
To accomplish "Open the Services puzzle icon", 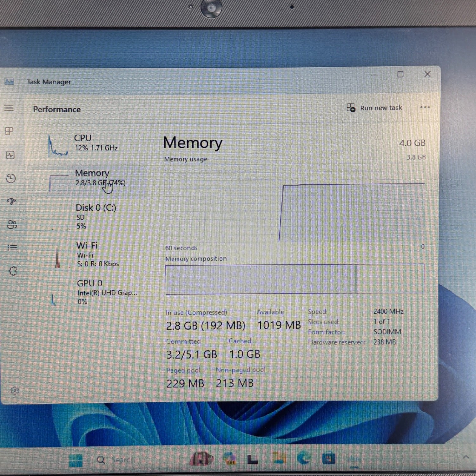I will tap(13, 271).
